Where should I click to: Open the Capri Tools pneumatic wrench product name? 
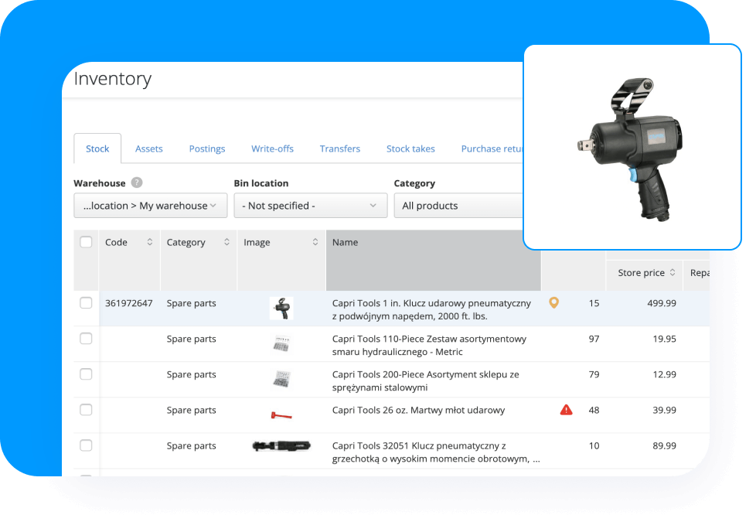click(429, 302)
